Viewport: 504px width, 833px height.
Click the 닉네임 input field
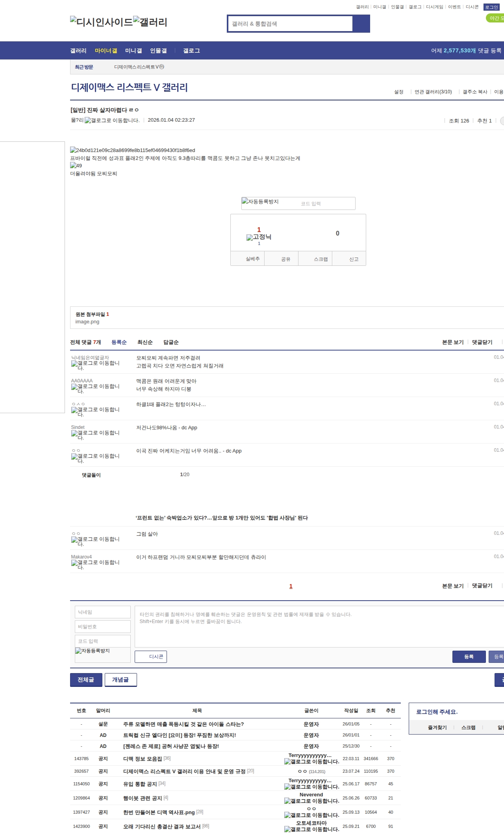(102, 612)
